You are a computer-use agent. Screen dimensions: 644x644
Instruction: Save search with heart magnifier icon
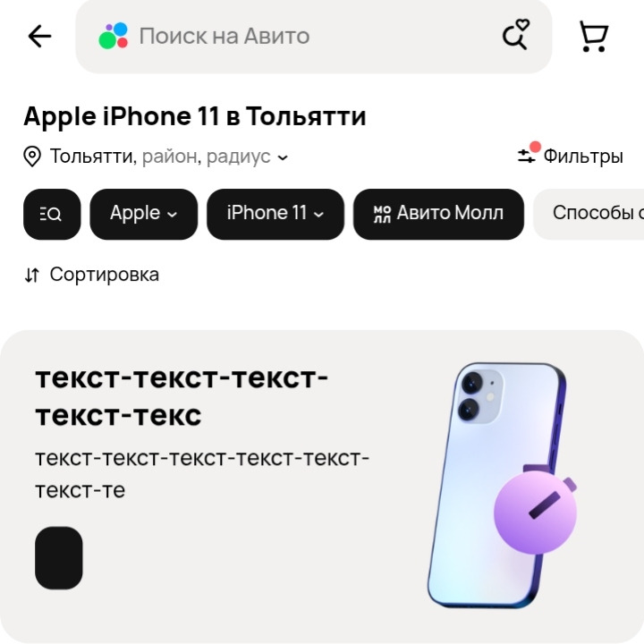pyautogui.click(x=516, y=35)
